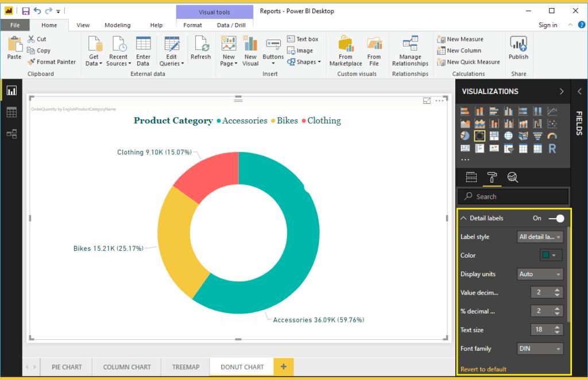Viewport: 588px width, 380px height.
Task: Open the label Color picker swatch
Action: (550, 255)
